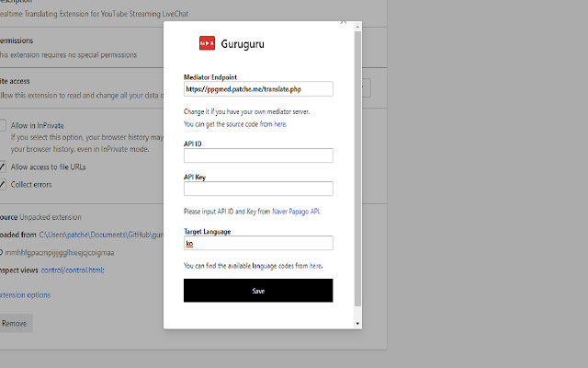
Task: Open the Naver Papago API link
Action: point(296,212)
